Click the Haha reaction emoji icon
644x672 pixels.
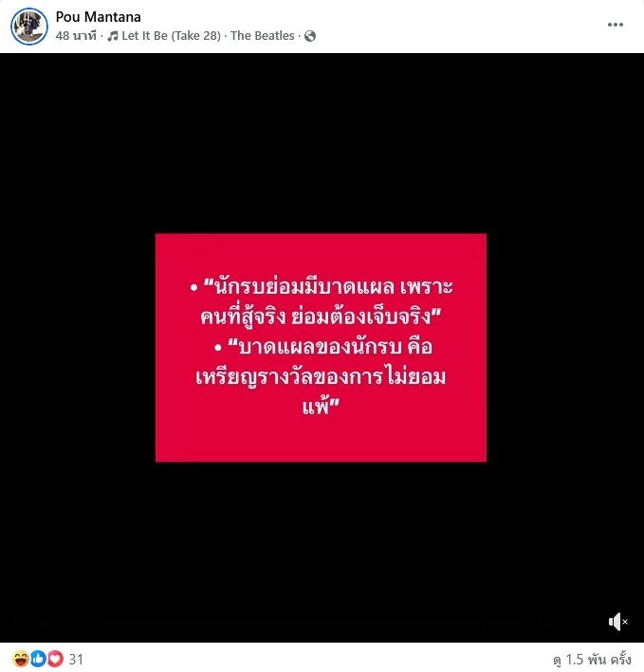pos(21,659)
